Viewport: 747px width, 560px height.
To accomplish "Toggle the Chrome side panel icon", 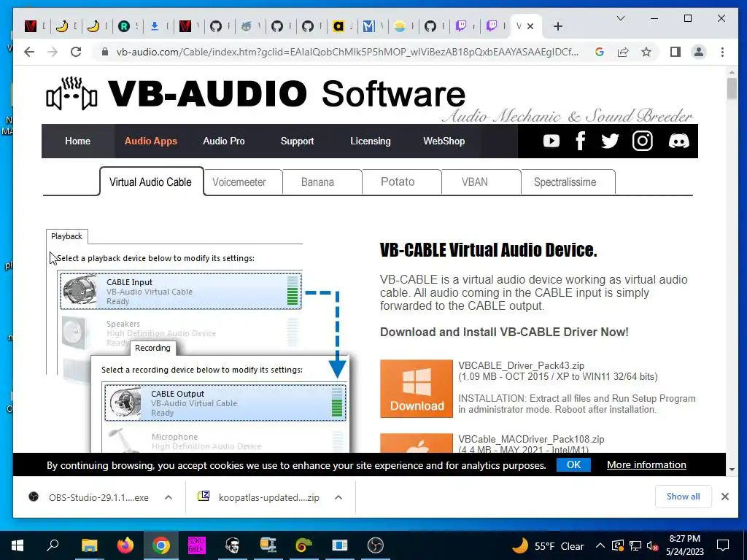I will point(675,52).
